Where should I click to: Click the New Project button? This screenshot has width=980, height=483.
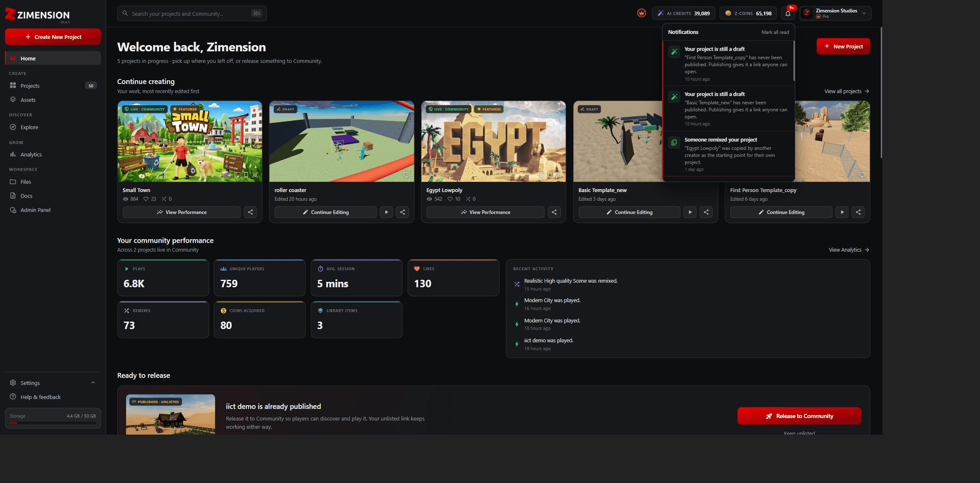(x=843, y=46)
